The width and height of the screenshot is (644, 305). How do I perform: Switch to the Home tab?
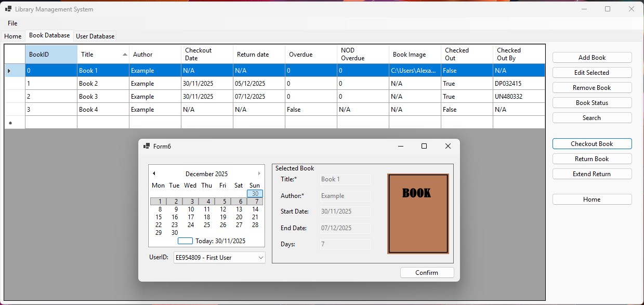[x=12, y=36]
